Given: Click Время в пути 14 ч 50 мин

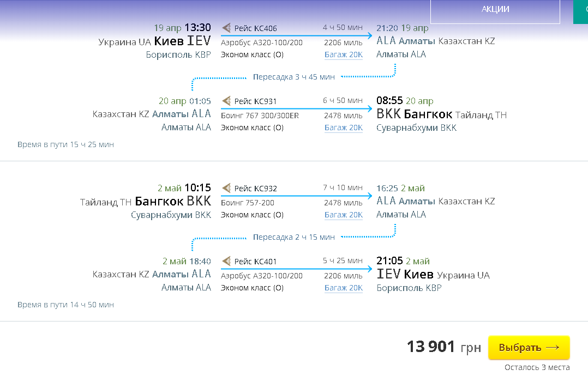Looking at the screenshot, I should pos(65,305).
